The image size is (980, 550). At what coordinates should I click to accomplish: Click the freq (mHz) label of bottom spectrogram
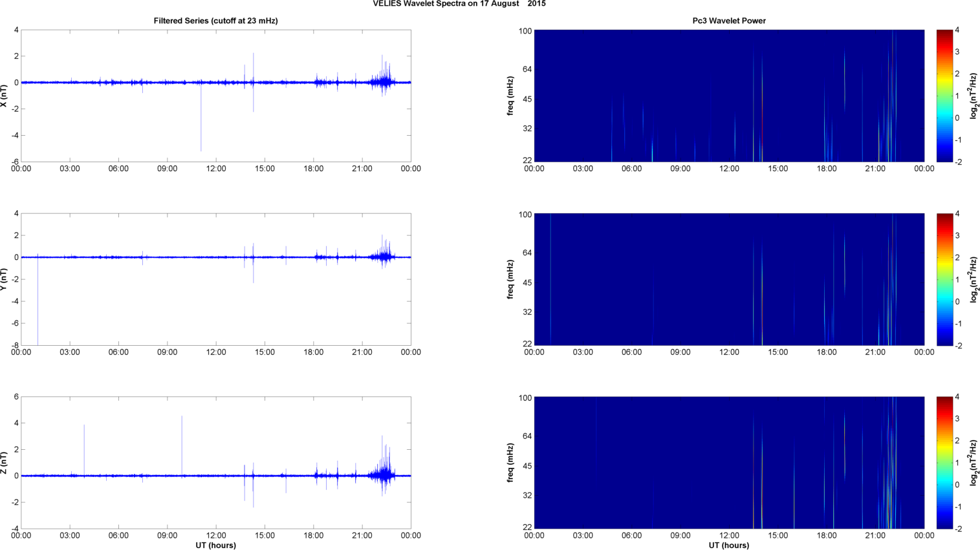point(510,463)
